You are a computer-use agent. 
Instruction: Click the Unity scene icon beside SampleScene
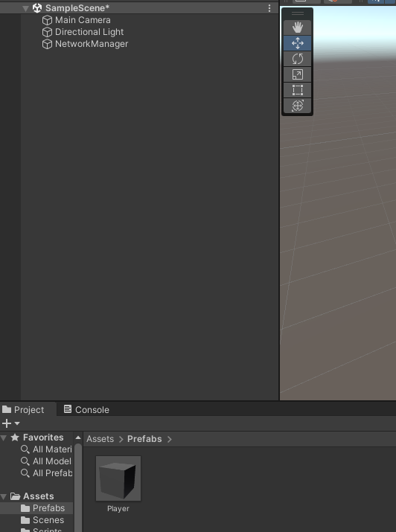click(37, 7)
